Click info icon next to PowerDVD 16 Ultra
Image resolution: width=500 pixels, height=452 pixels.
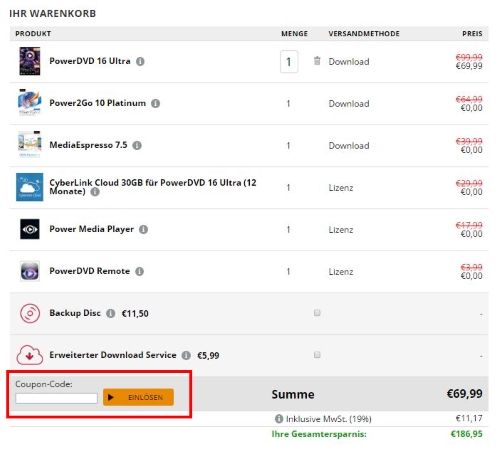(140, 62)
